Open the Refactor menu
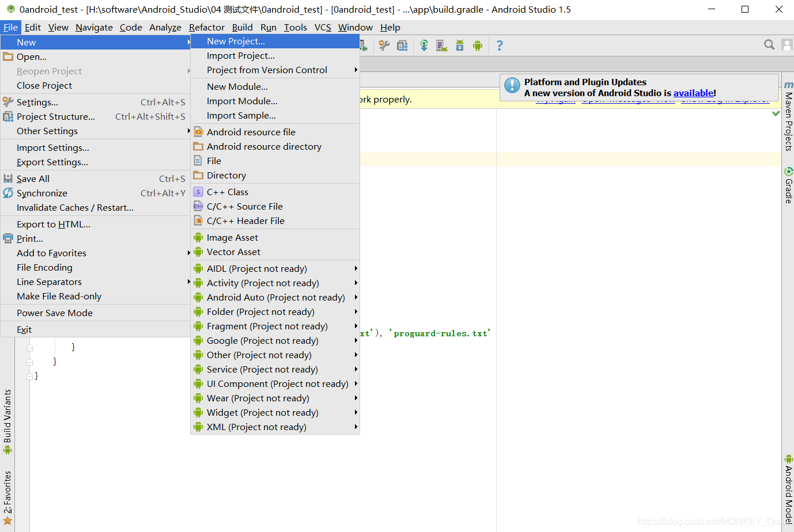The width and height of the screenshot is (794, 532). click(x=206, y=27)
